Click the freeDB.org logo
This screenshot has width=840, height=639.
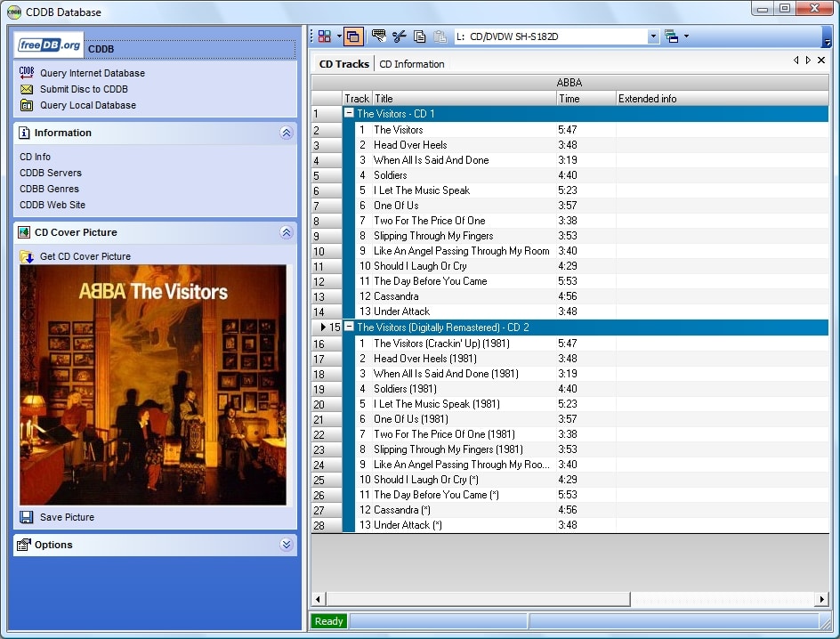click(49, 45)
